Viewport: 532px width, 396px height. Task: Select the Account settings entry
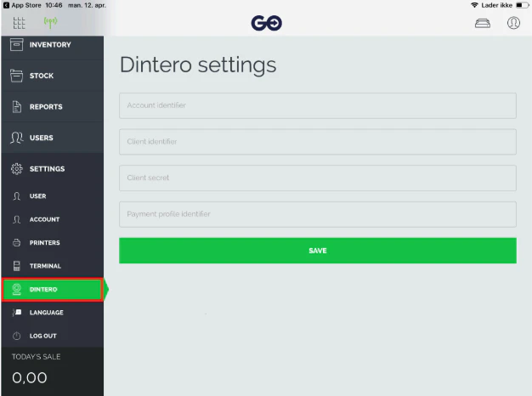[x=53, y=219]
